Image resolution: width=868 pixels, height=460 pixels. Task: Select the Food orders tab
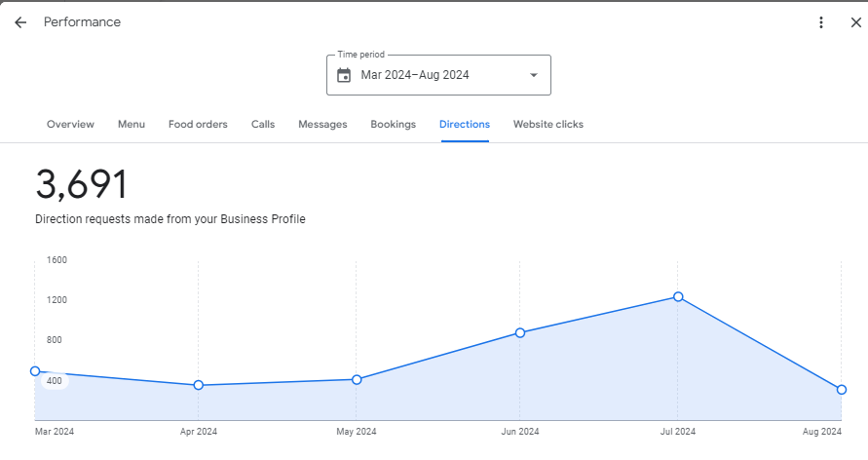point(198,125)
